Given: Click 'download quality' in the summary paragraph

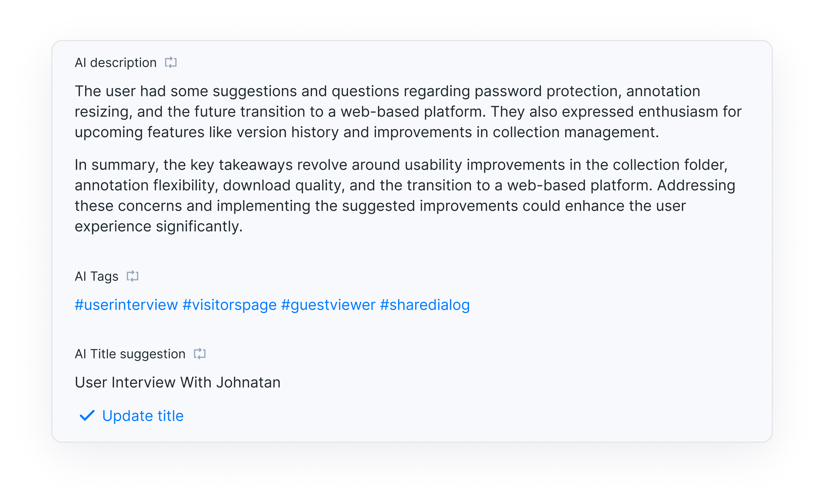Looking at the screenshot, I should click(x=283, y=185).
